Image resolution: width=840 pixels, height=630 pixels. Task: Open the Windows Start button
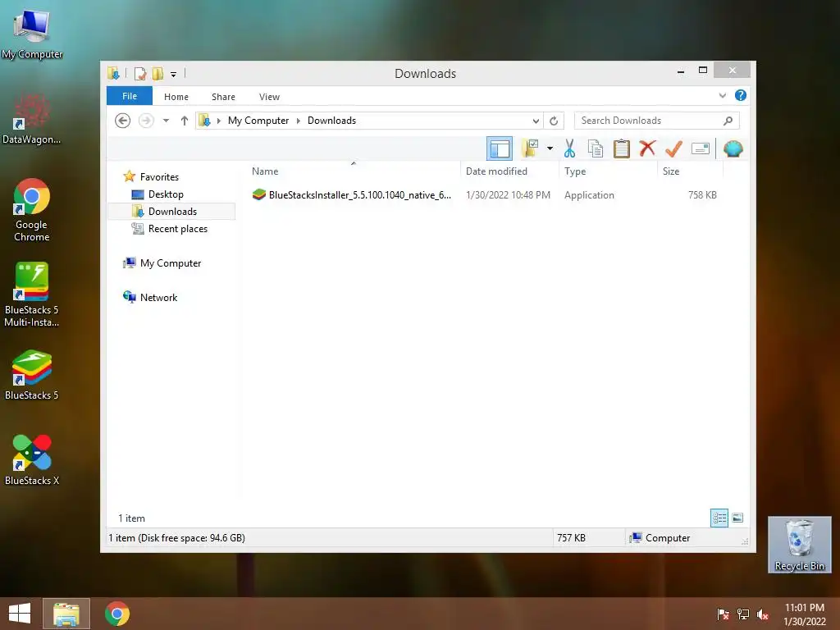[x=20, y=614]
